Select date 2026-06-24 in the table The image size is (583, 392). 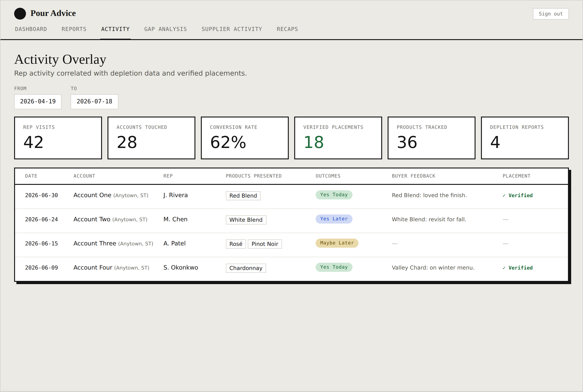(x=41, y=219)
